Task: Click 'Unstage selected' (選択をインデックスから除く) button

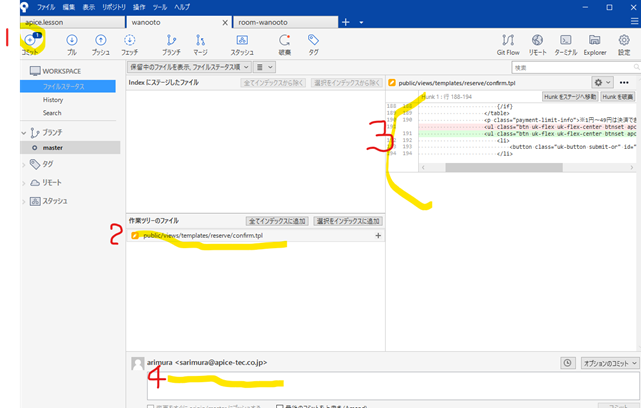Action: click(347, 83)
